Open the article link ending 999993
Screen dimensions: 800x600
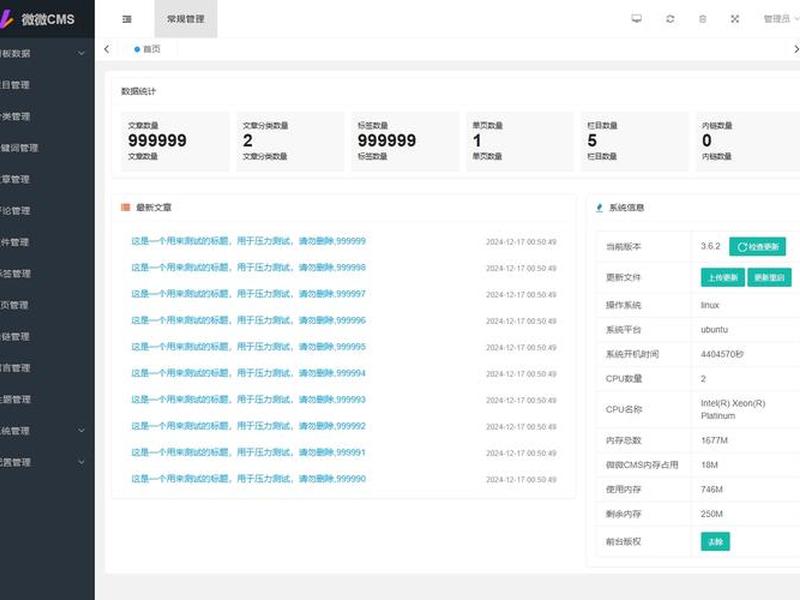(248, 399)
